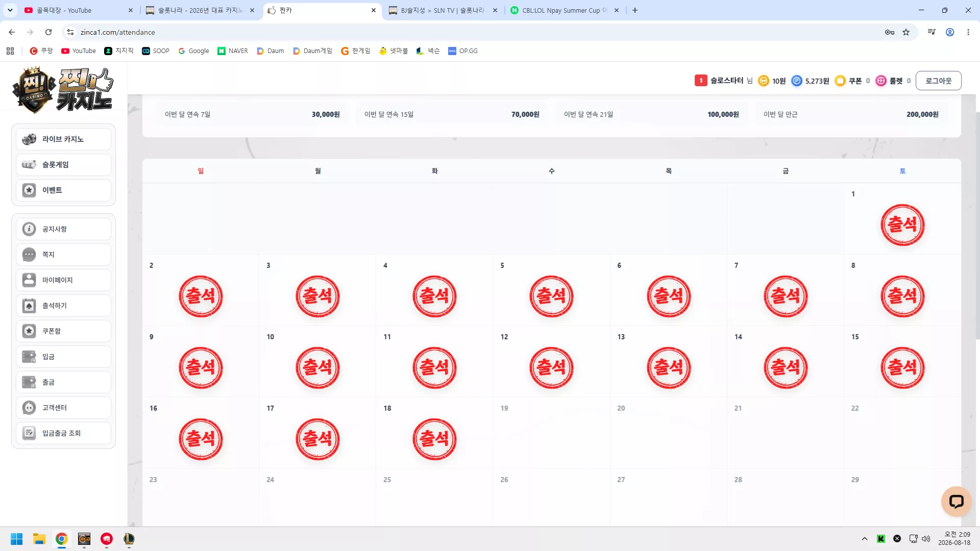Open the 쪽지 messages page
The height and width of the screenshot is (551, 980).
[x=63, y=255]
